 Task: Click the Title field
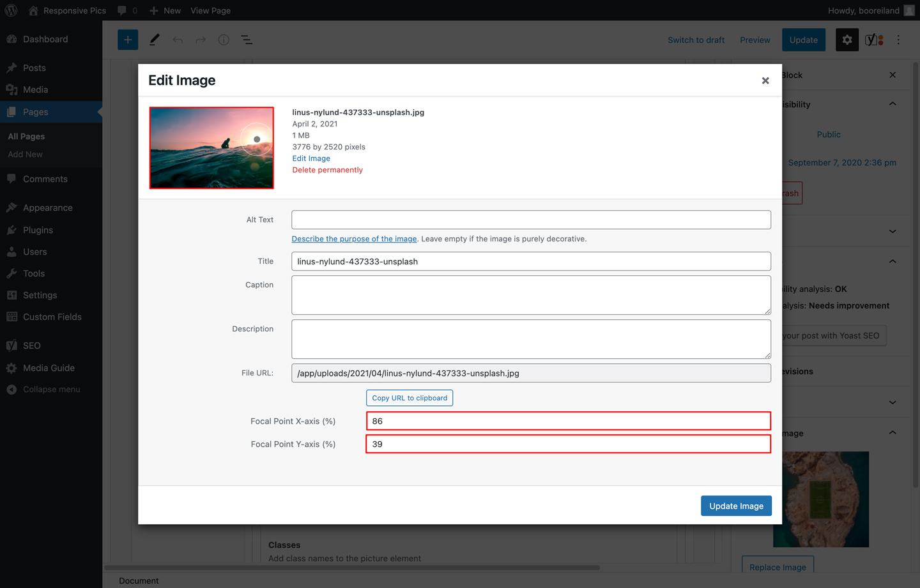pos(531,261)
